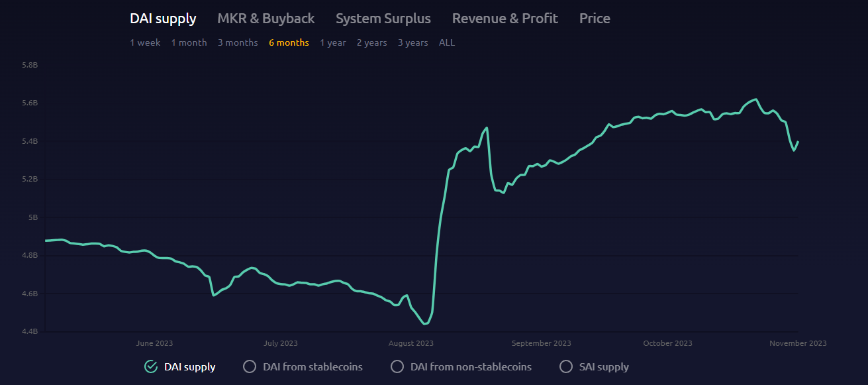
Task: Show ALL time range data
Action: 447,42
